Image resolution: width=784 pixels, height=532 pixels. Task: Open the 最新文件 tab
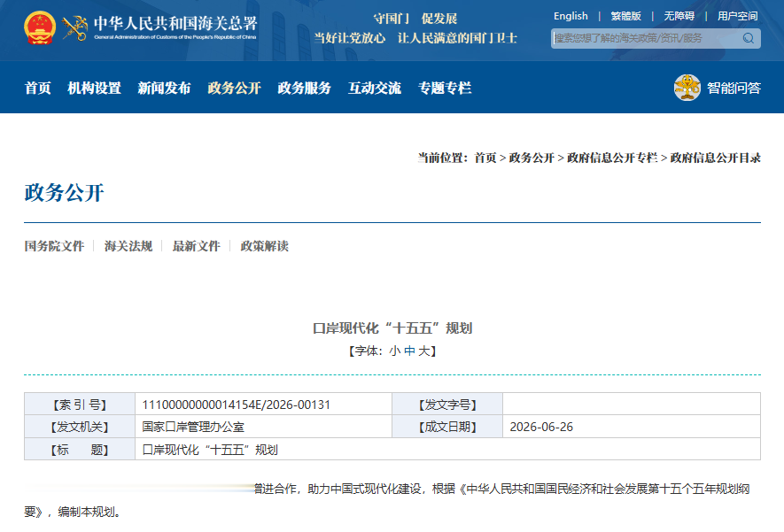197,246
